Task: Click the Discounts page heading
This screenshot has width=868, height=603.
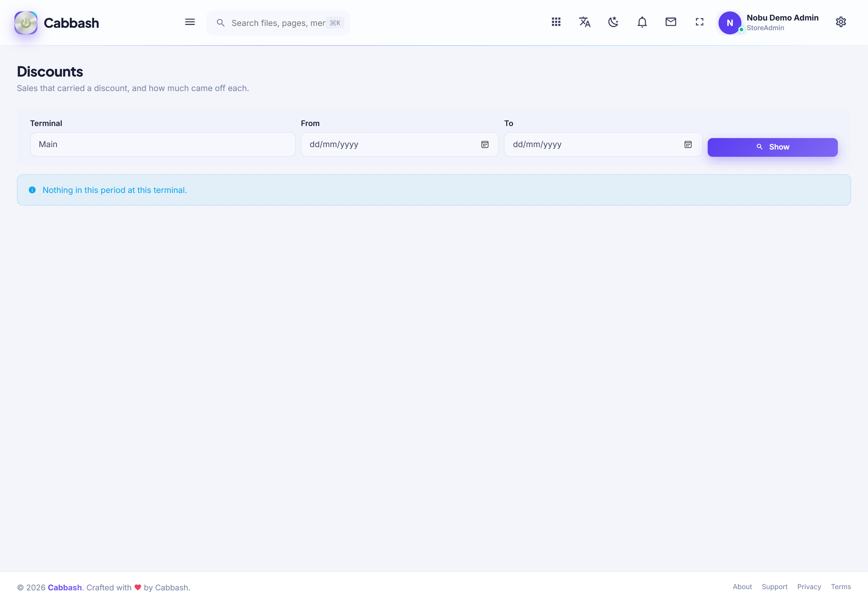Action: 50,72
